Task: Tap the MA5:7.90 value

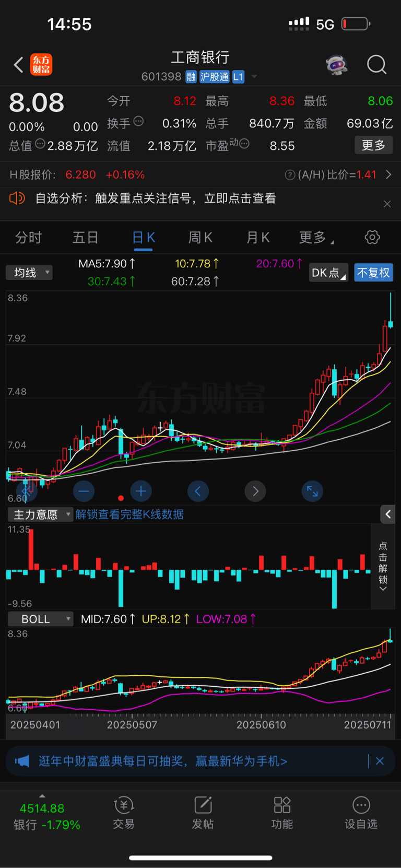Action: coord(107,264)
